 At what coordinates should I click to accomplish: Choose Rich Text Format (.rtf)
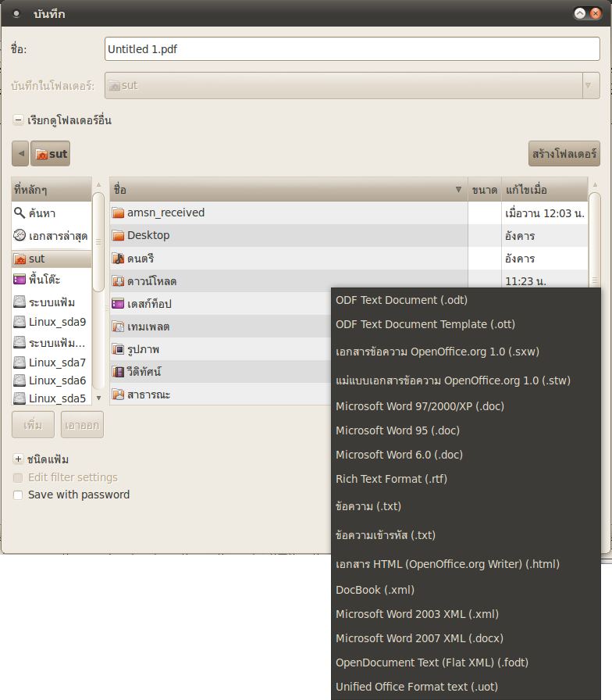(466, 479)
